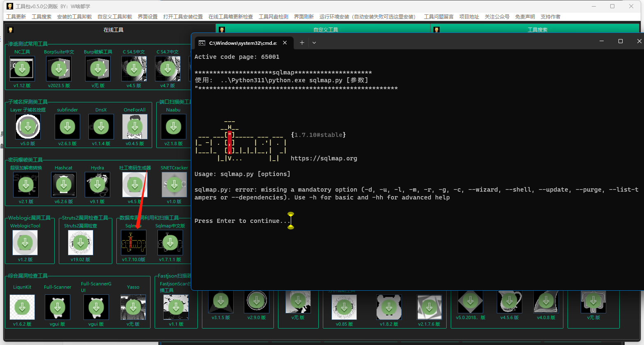Viewport: 644px width, 345px height.
Task: Click 打开工具安装位置 menu item
Action: pyautogui.click(x=183, y=17)
